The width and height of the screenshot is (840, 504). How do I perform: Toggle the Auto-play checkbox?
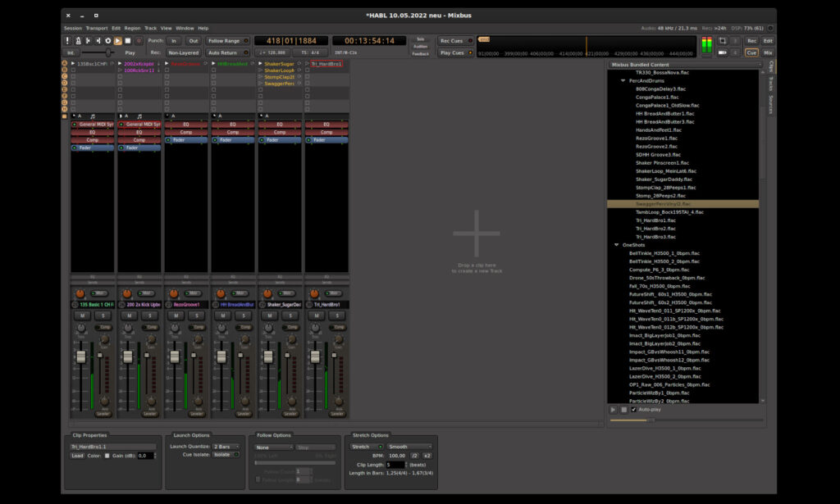pos(634,409)
